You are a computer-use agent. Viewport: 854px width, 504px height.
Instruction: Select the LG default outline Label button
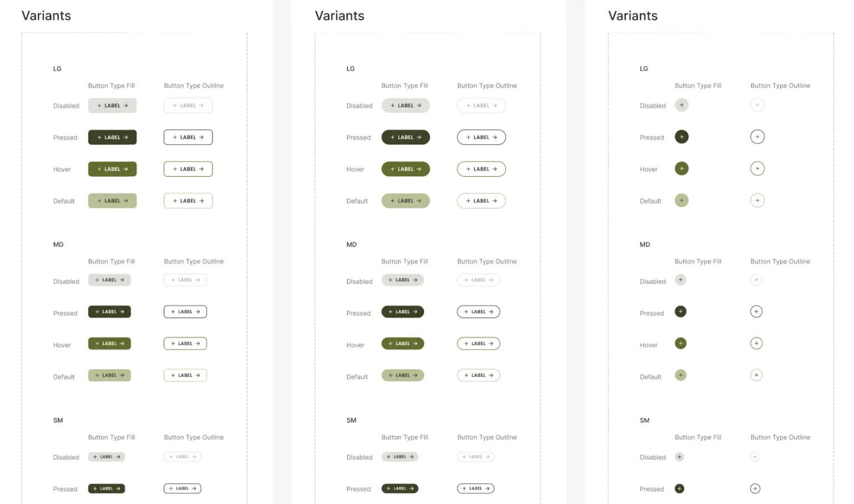(x=188, y=201)
